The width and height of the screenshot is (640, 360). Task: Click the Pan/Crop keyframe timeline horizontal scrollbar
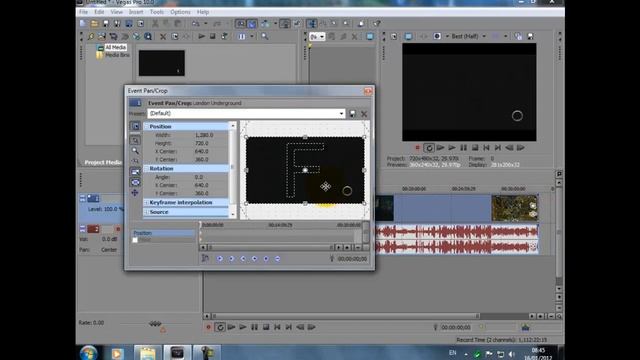coord(270,247)
